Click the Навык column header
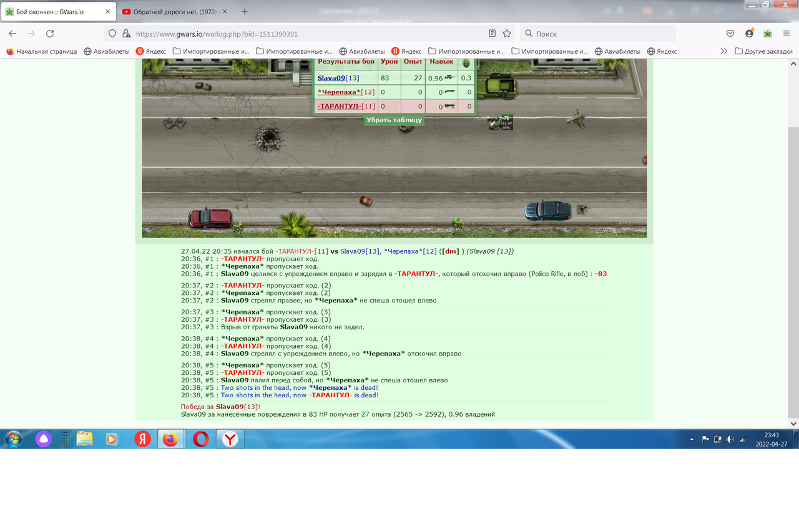799x532 pixels. (441, 61)
